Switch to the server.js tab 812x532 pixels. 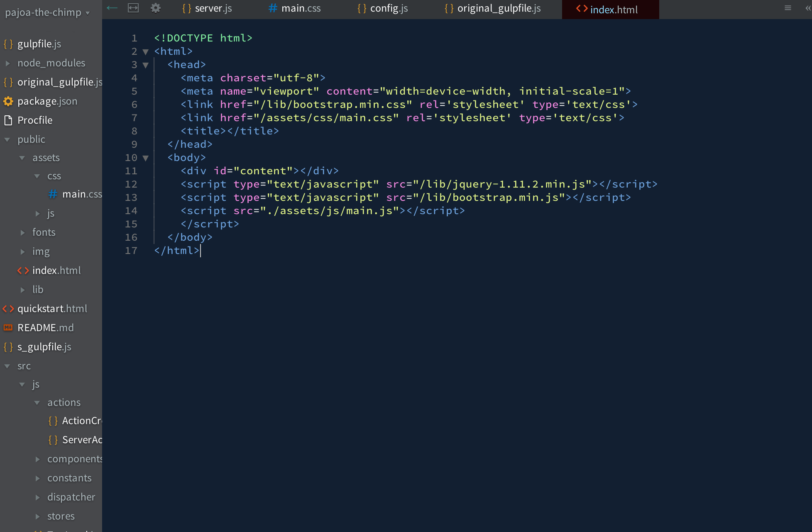208,8
